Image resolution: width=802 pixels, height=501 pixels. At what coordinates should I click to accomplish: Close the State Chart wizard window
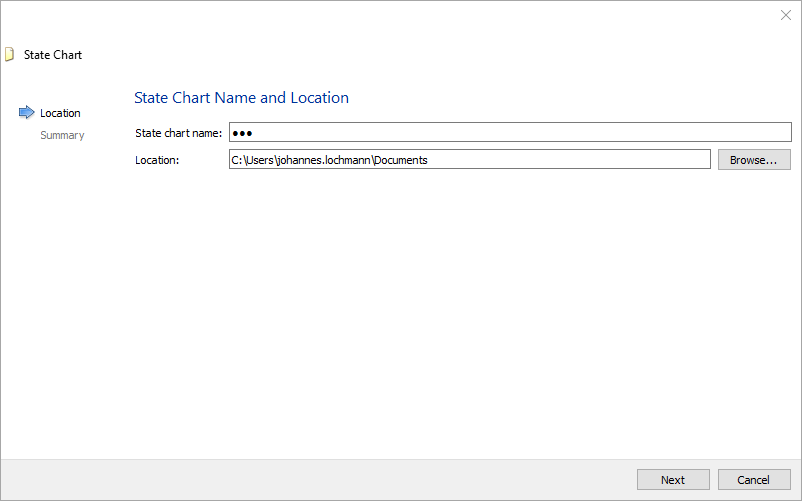click(x=785, y=15)
